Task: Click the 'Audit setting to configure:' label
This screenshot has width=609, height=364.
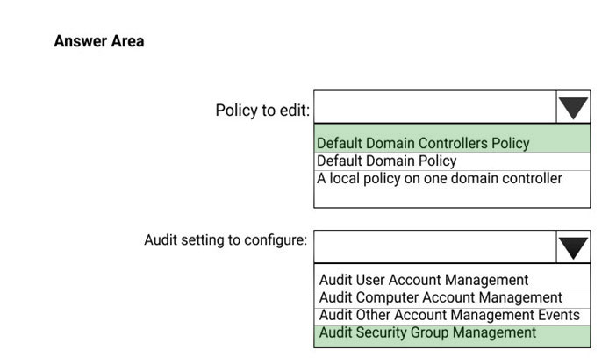Action: [x=226, y=240]
